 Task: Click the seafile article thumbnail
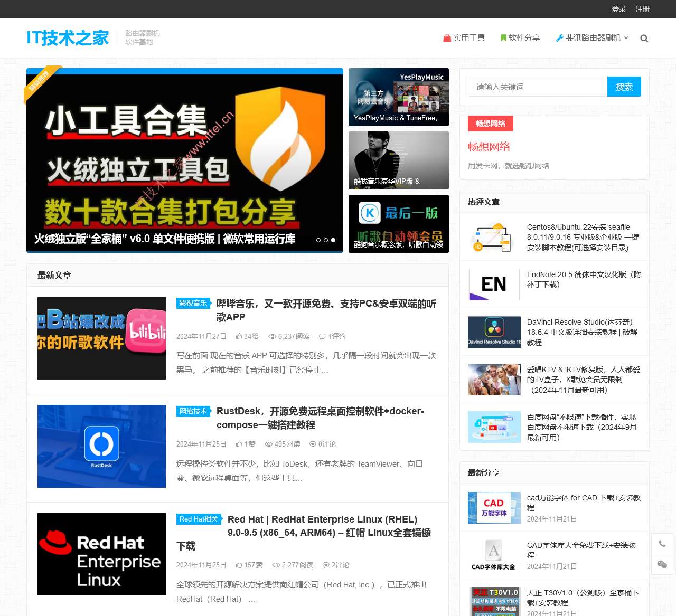tap(494, 237)
